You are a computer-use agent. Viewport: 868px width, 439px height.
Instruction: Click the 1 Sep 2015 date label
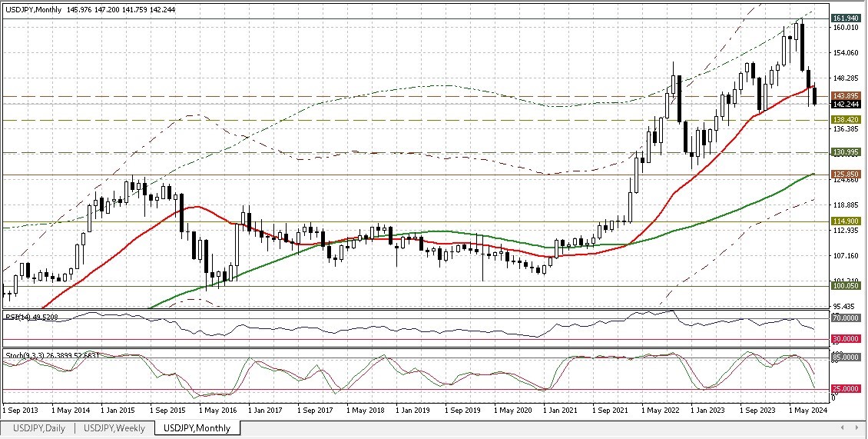[168, 411]
